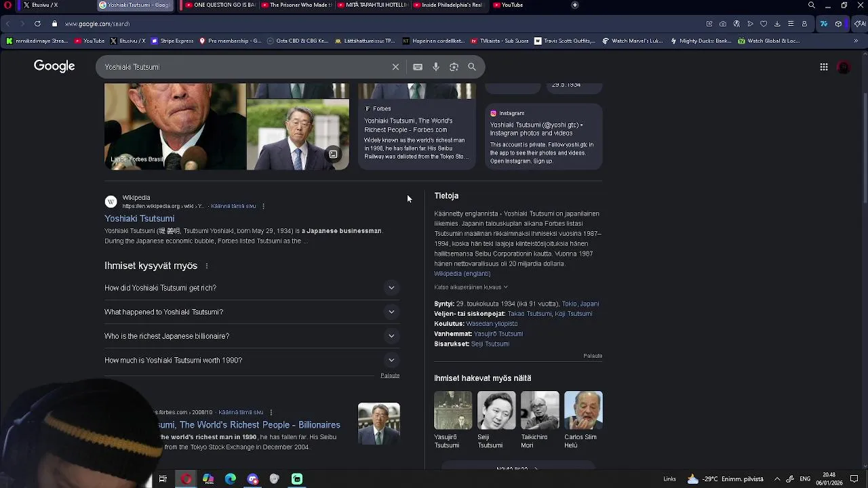Show hidden system tray icons

tap(777, 479)
